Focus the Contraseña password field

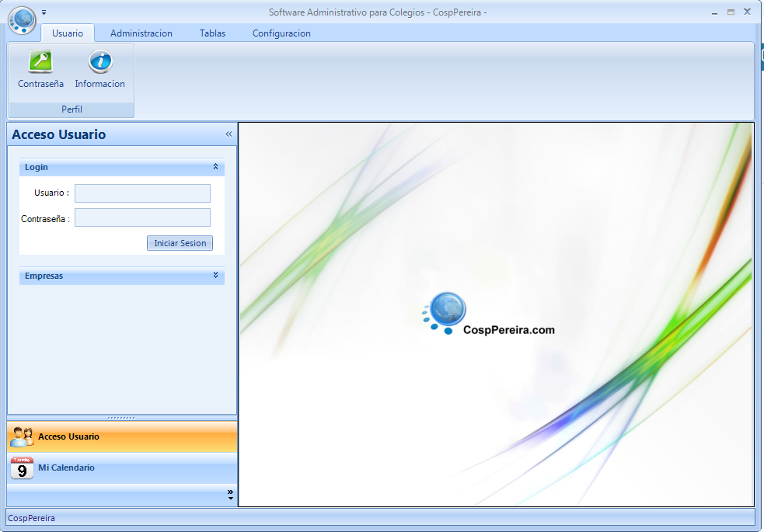(x=142, y=217)
